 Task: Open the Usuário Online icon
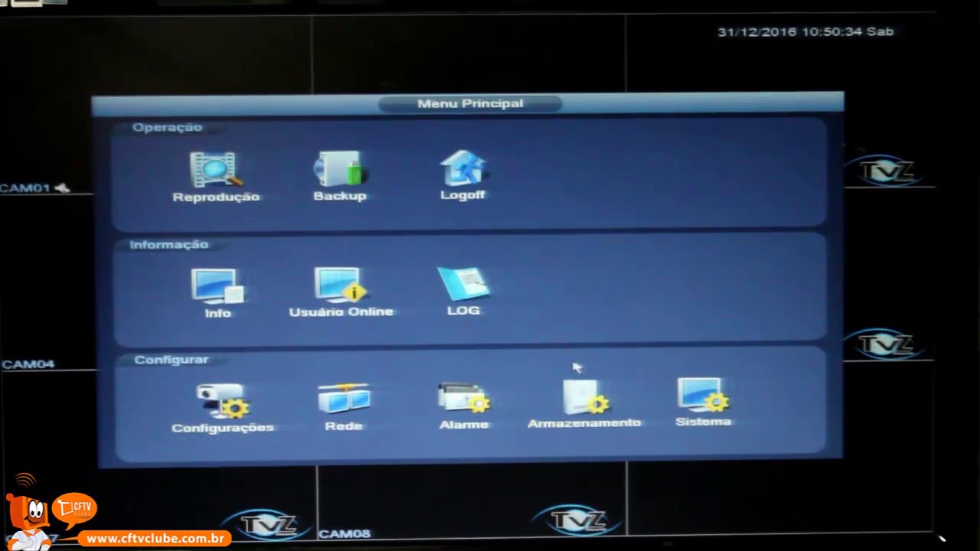point(341,285)
